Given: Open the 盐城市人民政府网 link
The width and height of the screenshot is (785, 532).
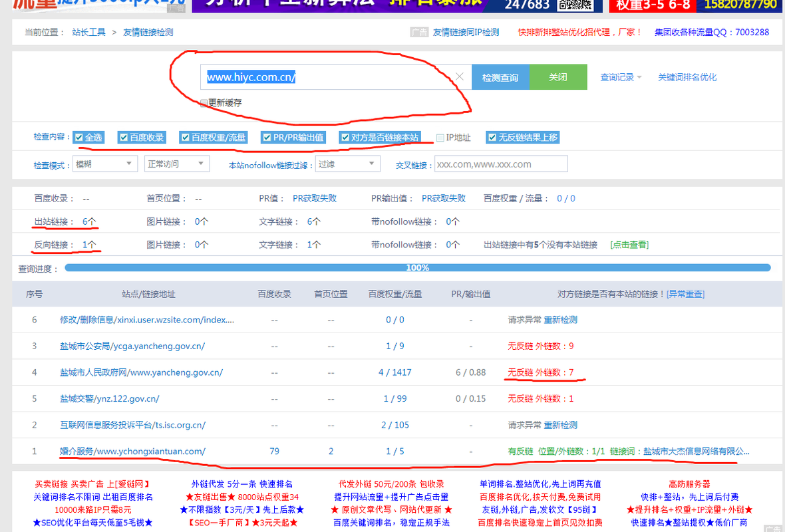Looking at the screenshot, I should pos(141,372).
